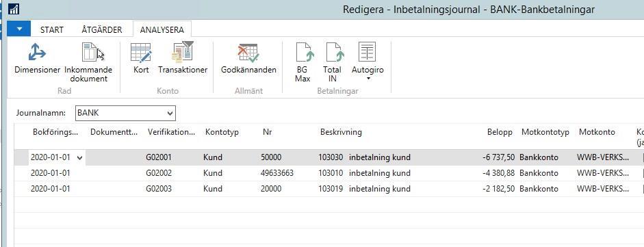Open the Autogiro menu
Image resolution: width=644 pixels, height=247 pixels.
[368, 62]
